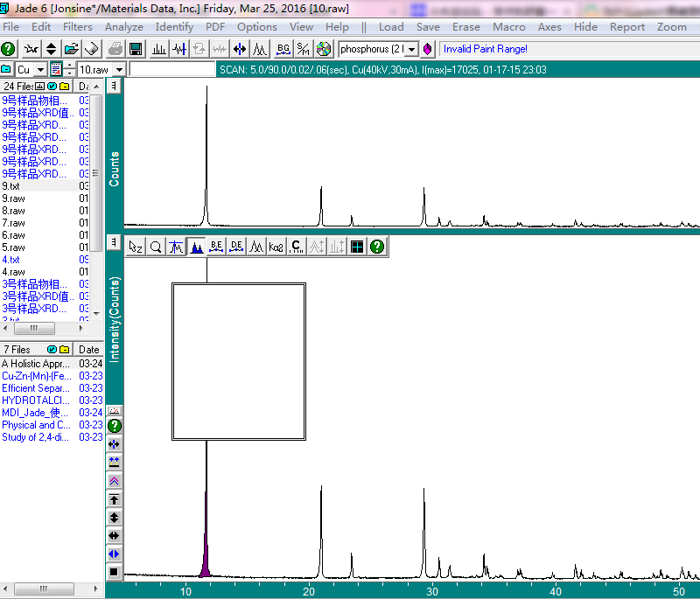Open the 10.raw file dropdown
Image resolution: width=700 pixels, height=599 pixels.
[x=120, y=69]
